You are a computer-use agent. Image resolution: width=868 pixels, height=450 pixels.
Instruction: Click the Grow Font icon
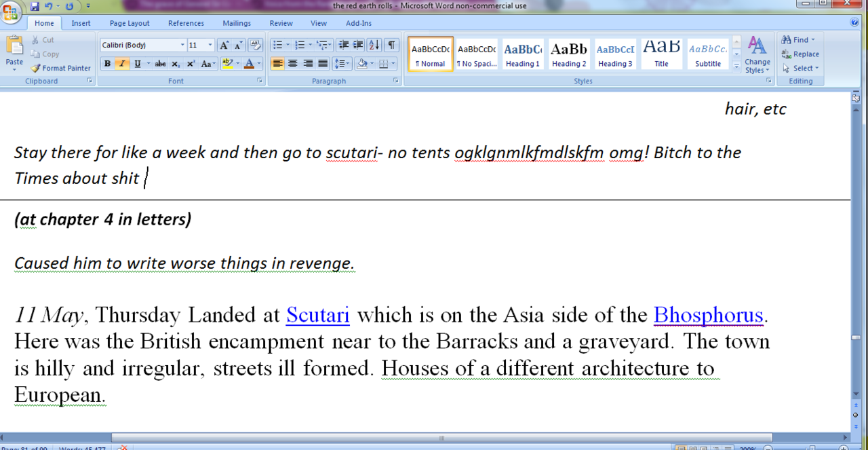(x=224, y=45)
